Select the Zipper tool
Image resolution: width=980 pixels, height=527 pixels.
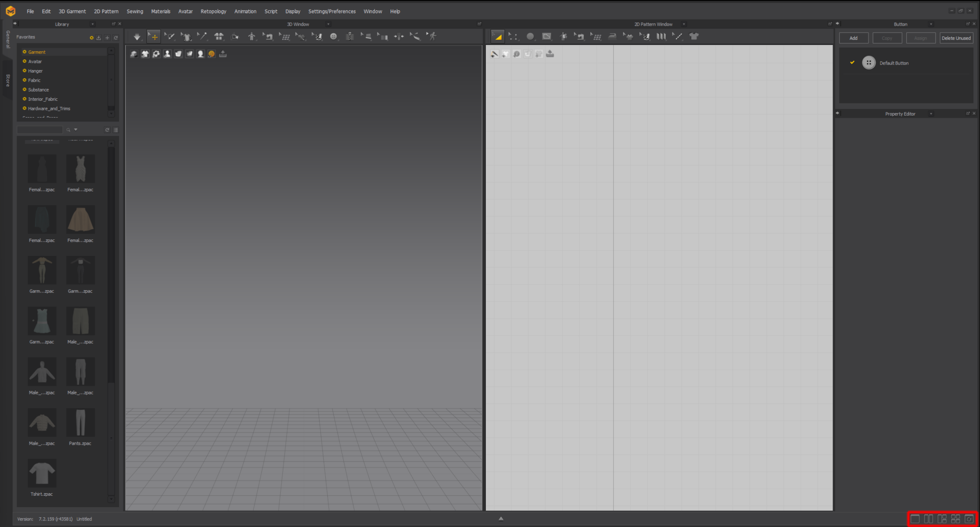(x=350, y=36)
